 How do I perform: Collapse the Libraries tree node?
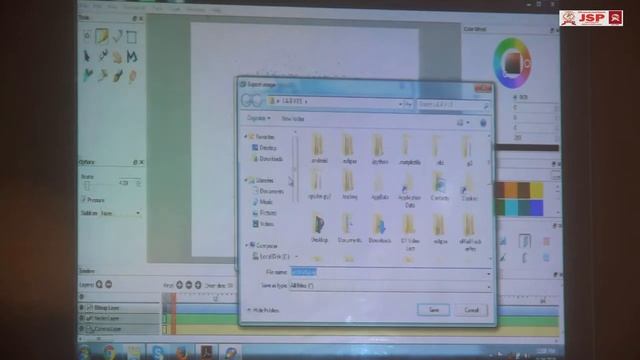coord(246,180)
